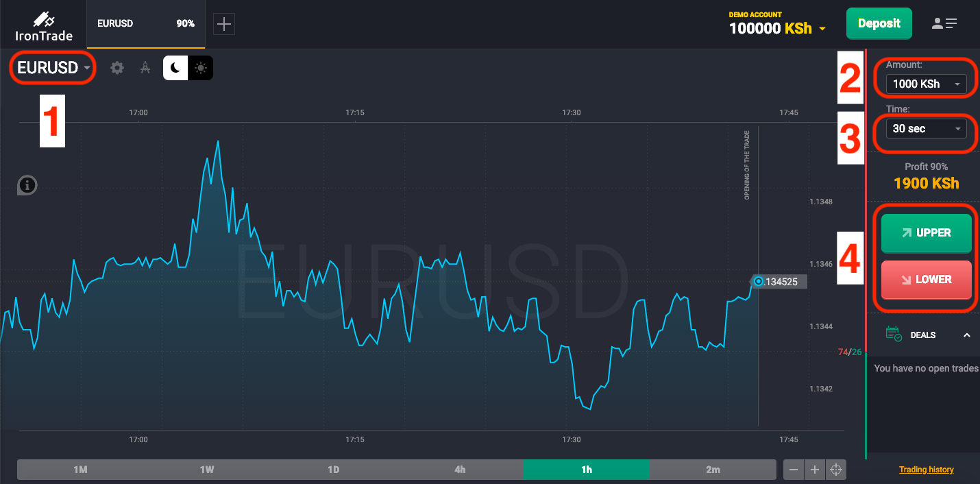980x484 pixels.
Task: Click the crosshair recenter chart icon
Action: coord(836,470)
